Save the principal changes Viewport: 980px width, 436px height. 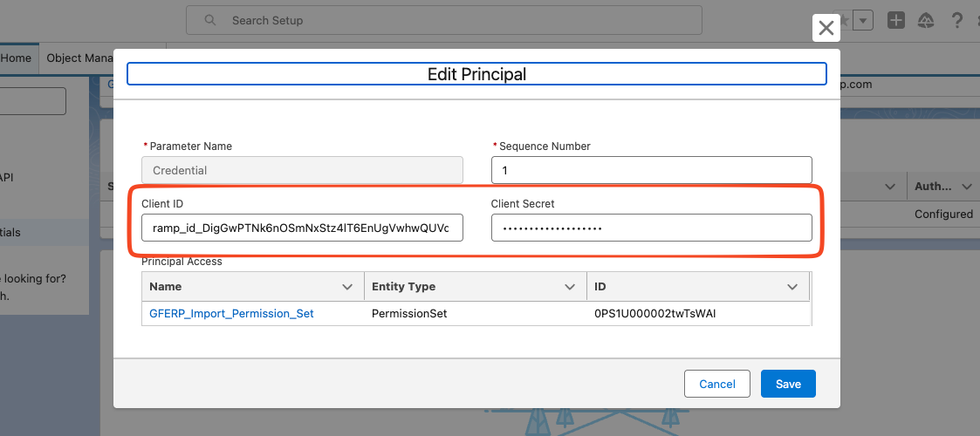(788, 385)
